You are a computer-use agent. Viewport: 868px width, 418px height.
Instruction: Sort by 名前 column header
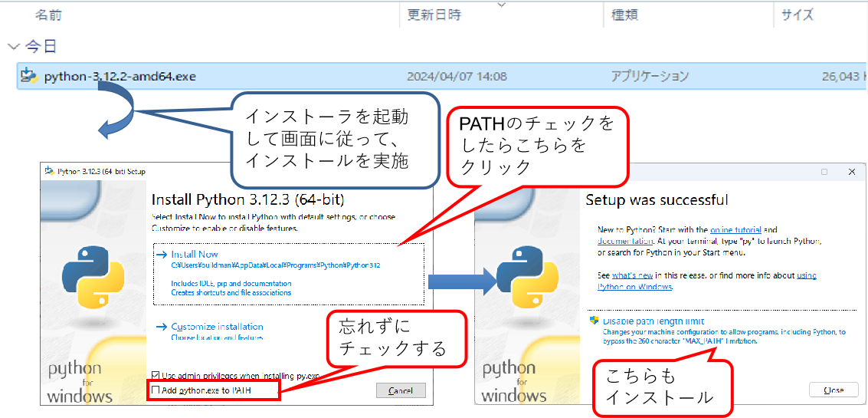[x=49, y=15]
